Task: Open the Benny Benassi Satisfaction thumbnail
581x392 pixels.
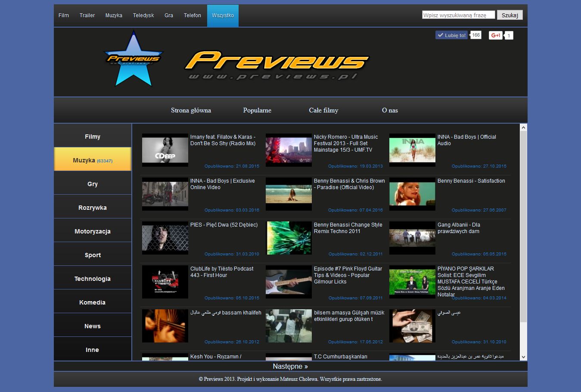Action: point(412,194)
